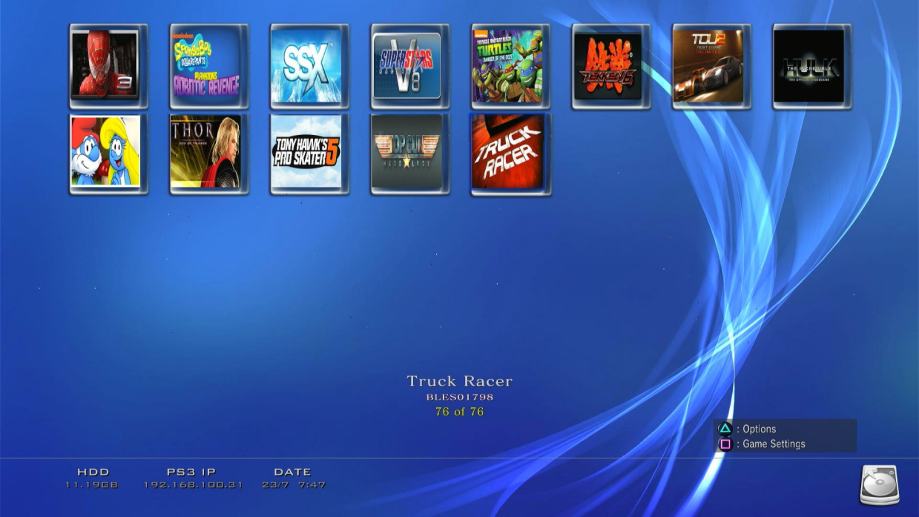This screenshot has width=919, height=517.
Task: Open SpongeBob Robotic Revenge game tile
Action: pyautogui.click(x=209, y=66)
